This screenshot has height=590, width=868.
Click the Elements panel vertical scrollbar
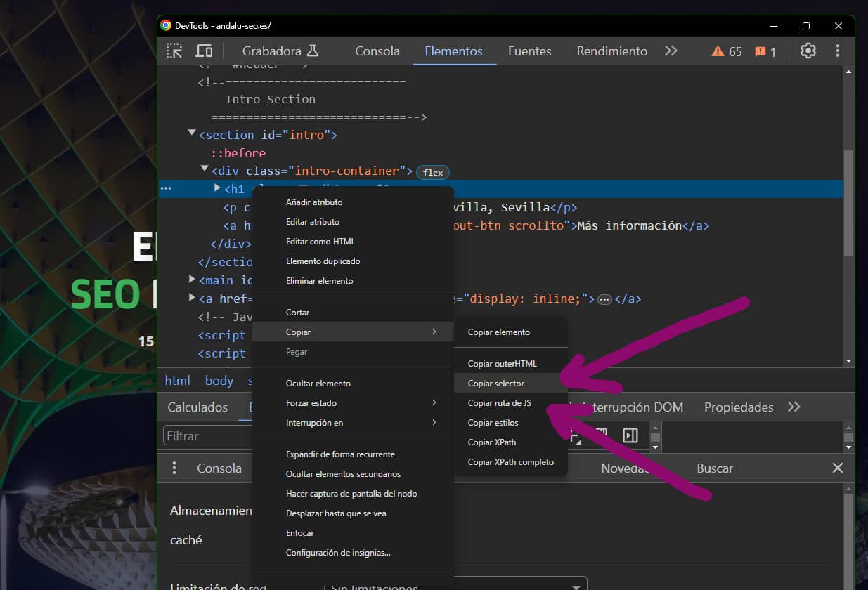[848, 204]
